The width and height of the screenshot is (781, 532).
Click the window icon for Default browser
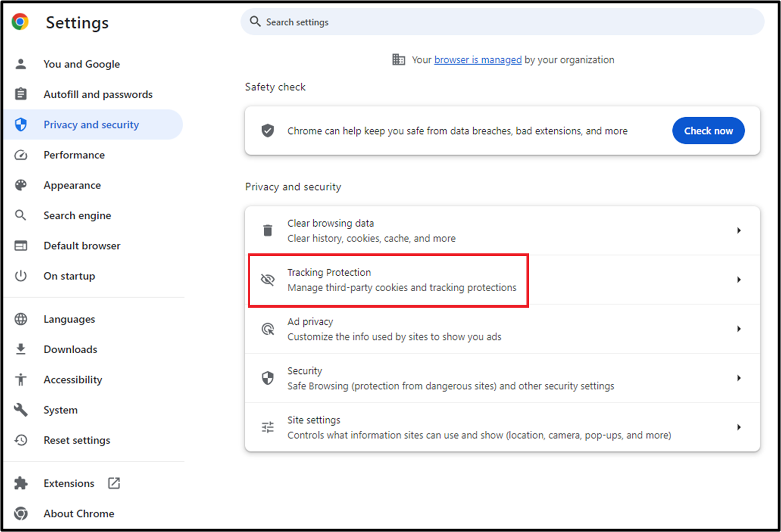click(x=20, y=246)
